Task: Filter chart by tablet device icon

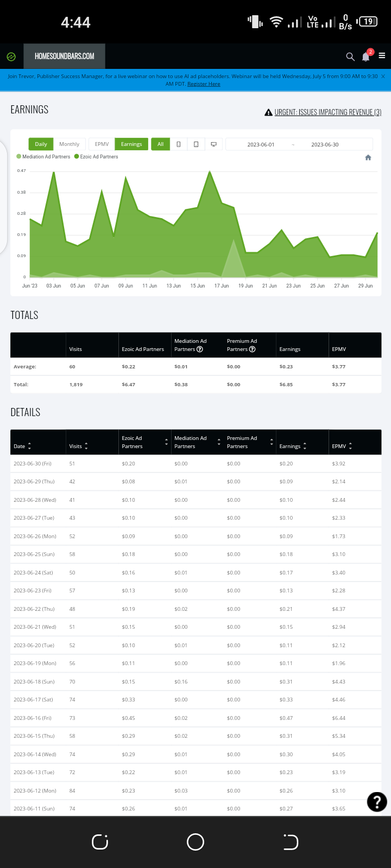Action: point(196,144)
